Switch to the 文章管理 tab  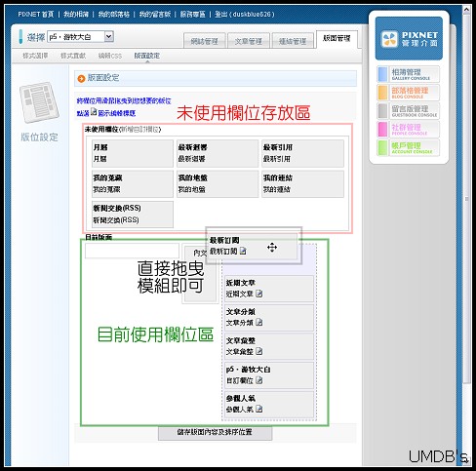[249, 41]
